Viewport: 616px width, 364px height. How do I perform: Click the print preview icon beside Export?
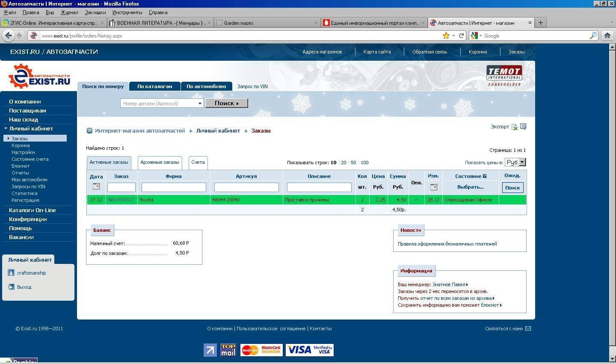[x=523, y=127]
